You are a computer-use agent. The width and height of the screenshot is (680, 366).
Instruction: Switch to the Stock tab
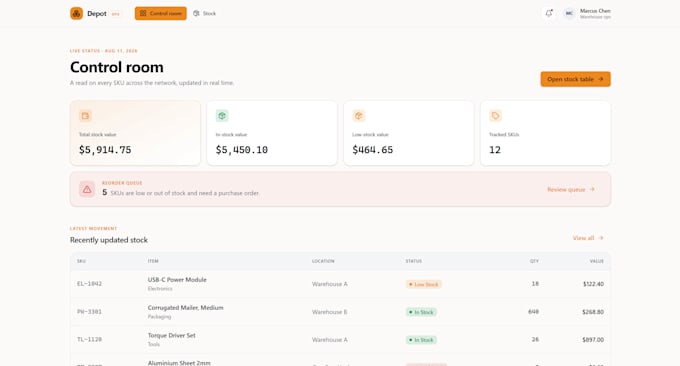[x=204, y=13]
